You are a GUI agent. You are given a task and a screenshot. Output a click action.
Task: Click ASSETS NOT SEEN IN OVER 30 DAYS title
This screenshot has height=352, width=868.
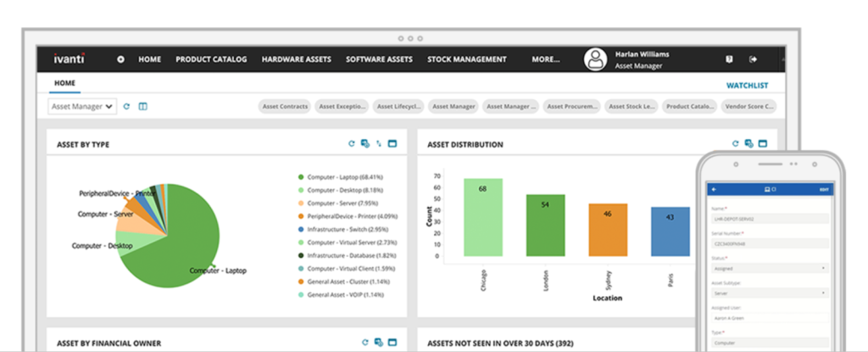pos(500,344)
